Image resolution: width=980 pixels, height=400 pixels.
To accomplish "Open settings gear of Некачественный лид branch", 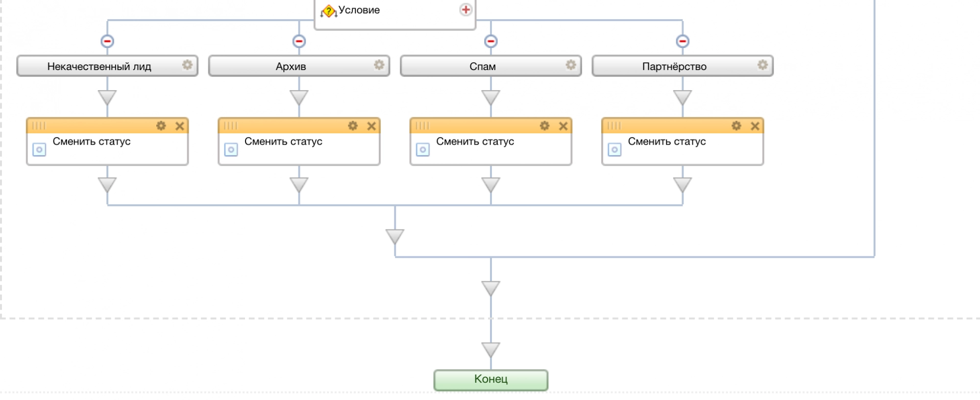I will pos(187,65).
